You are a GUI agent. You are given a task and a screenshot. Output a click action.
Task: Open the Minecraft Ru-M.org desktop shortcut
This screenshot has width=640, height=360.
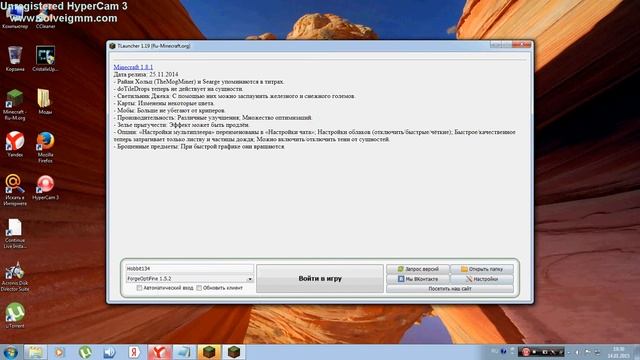pos(15,104)
